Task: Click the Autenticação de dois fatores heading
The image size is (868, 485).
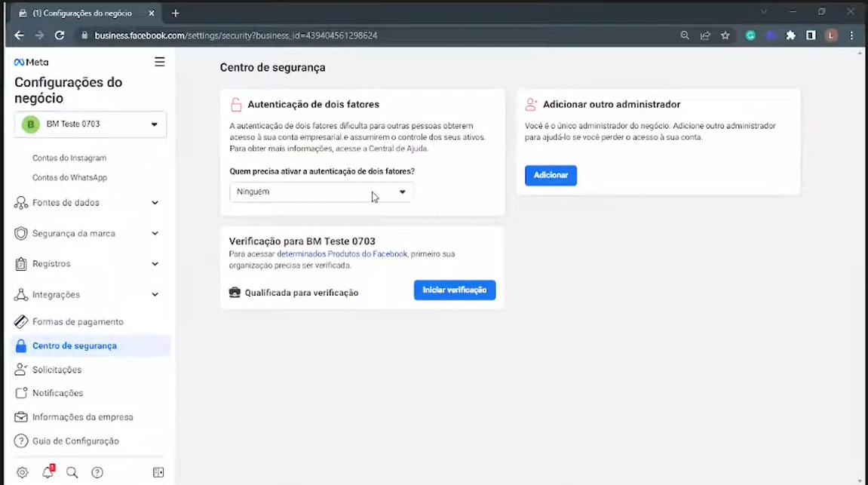Action: [x=313, y=105]
